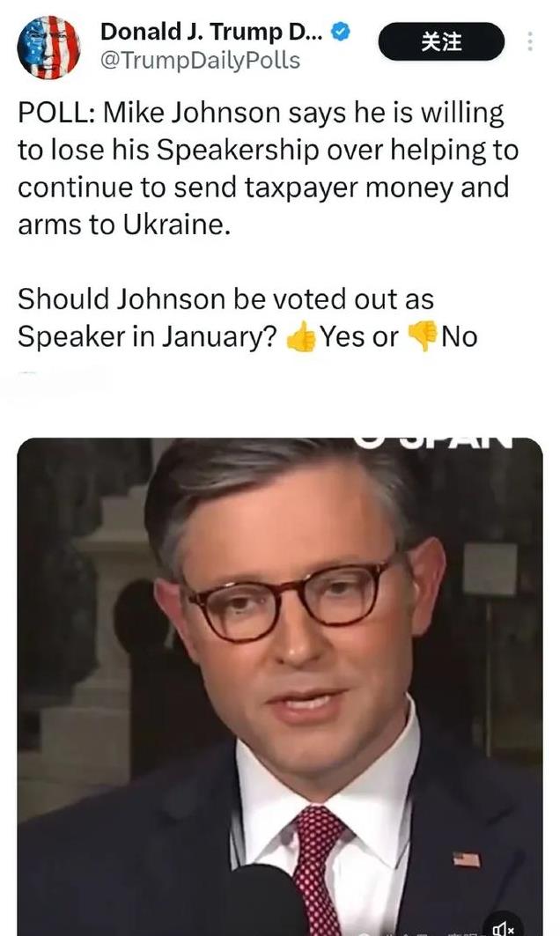This screenshot has height=936, width=560.
Task: Open the tweet text starting with POLL:
Action: click(x=268, y=169)
